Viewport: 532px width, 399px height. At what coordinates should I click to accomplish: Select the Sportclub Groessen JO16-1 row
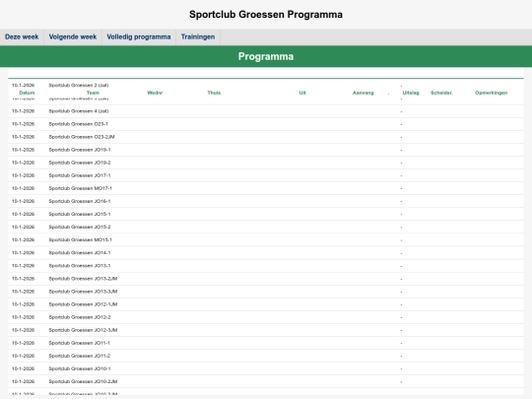click(x=266, y=202)
